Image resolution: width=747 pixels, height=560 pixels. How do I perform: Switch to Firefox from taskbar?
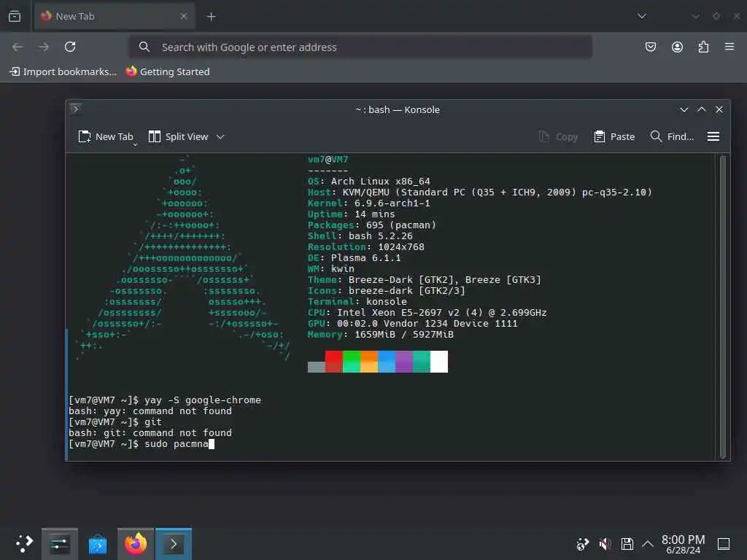(x=136, y=544)
